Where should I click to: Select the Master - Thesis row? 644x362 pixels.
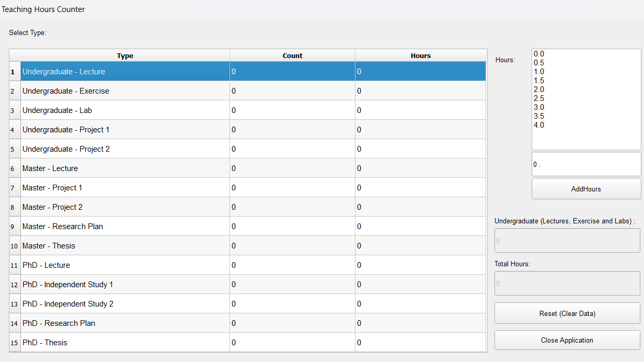[125, 246]
